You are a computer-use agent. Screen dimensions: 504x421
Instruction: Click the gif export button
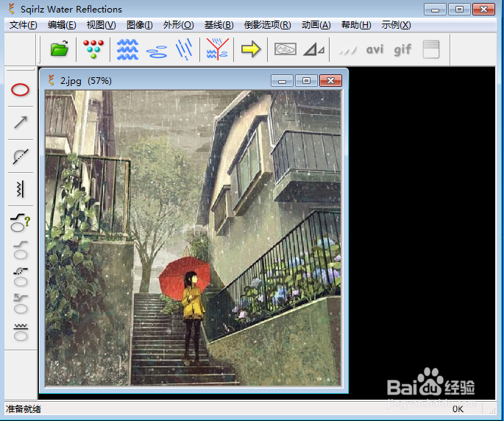[x=402, y=50]
